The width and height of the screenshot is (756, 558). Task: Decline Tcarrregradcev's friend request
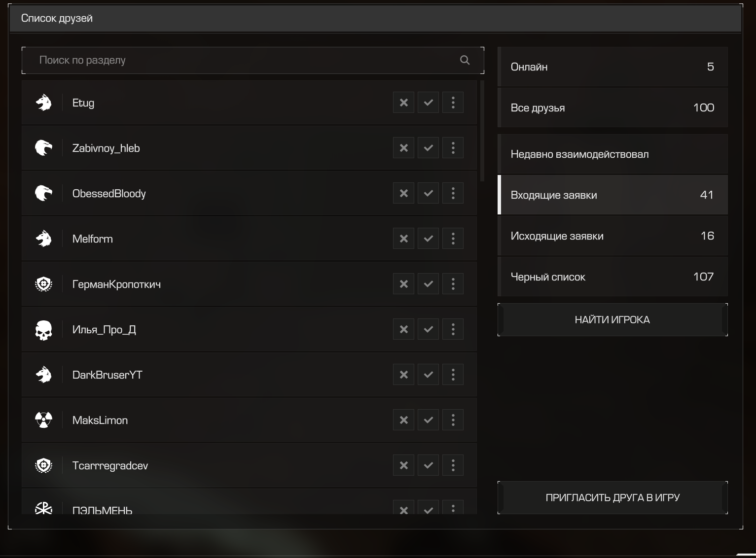tap(403, 465)
